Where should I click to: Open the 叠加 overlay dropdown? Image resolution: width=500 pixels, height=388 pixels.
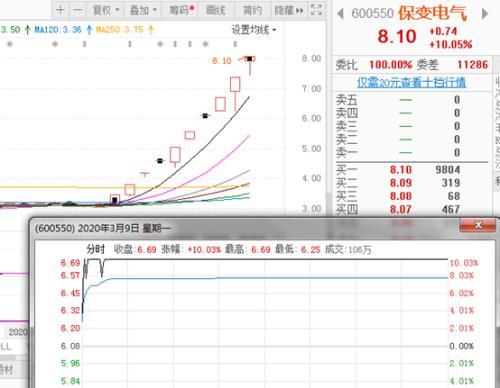point(143,10)
